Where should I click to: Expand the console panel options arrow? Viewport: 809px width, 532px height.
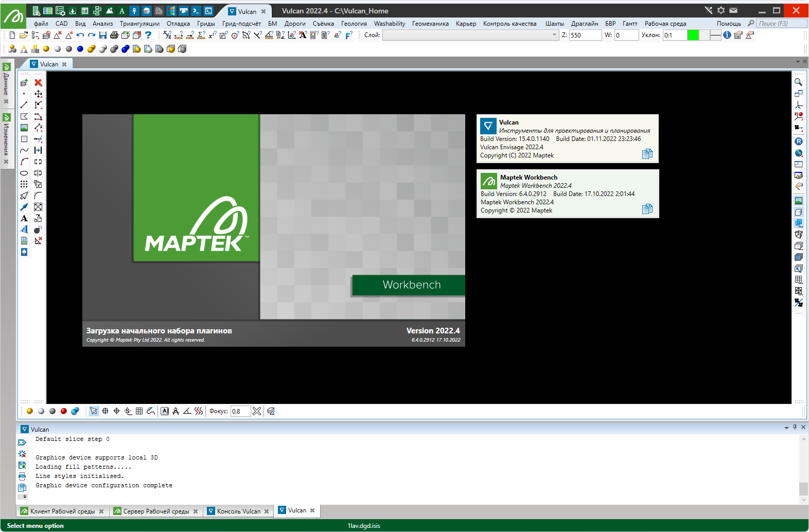point(786,428)
